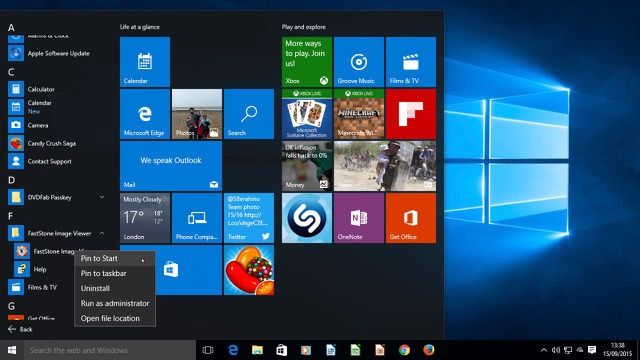Launch the Groove Music tile
This screenshot has width=640, height=360.
coord(359,62)
